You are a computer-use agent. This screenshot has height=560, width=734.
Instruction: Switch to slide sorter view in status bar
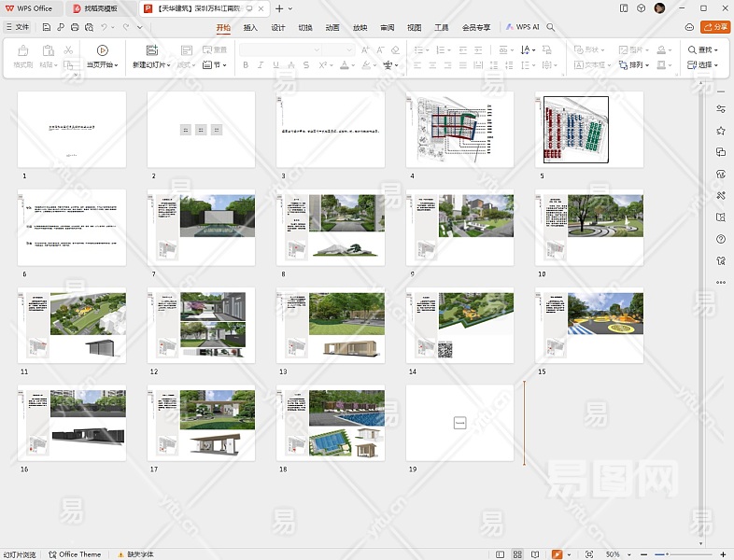[x=518, y=554]
